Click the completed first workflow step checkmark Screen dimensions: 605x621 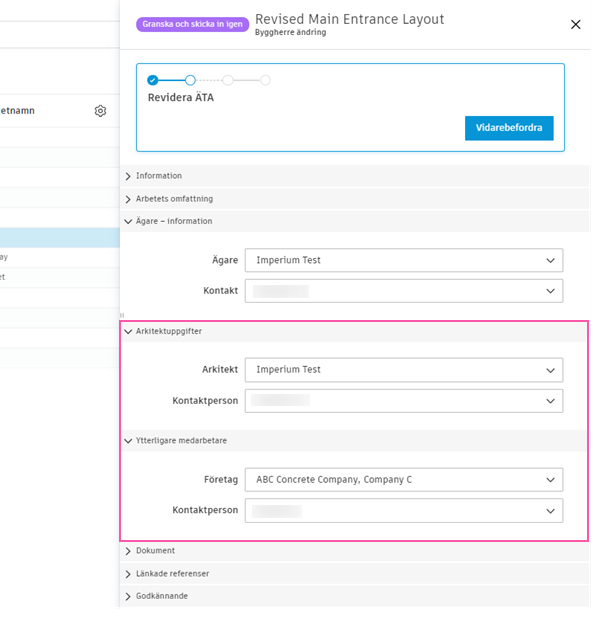point(152,80)
